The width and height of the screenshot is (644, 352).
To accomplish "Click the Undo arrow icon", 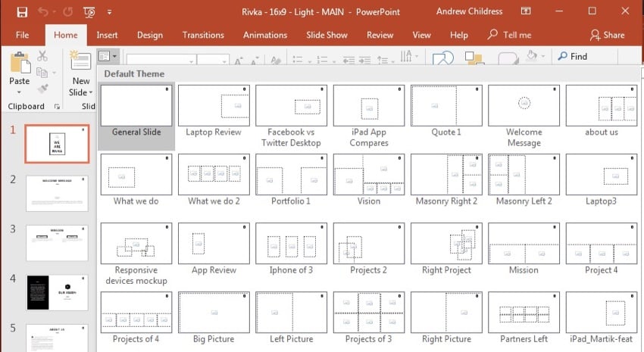I will [43, 12].
